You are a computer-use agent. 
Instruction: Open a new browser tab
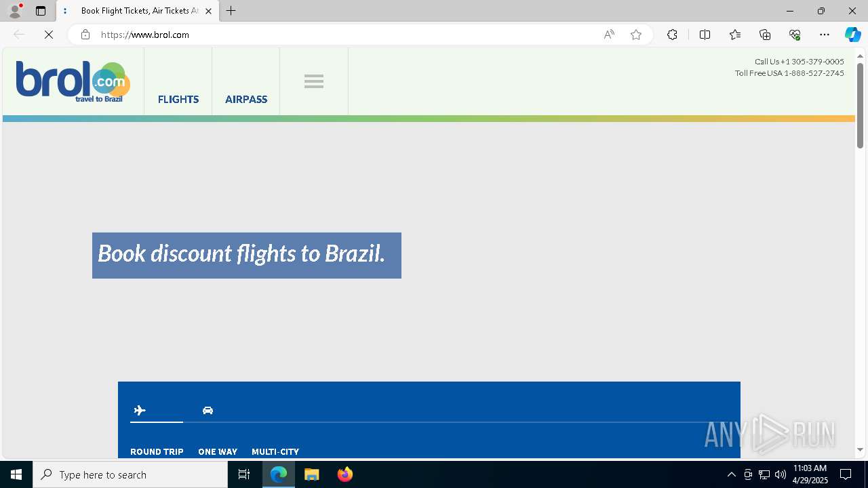[231, 11]
